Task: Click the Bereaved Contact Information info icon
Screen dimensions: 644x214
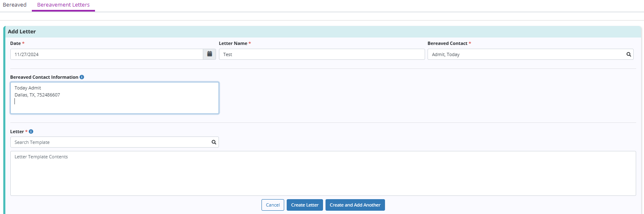Action: (82, 77)
